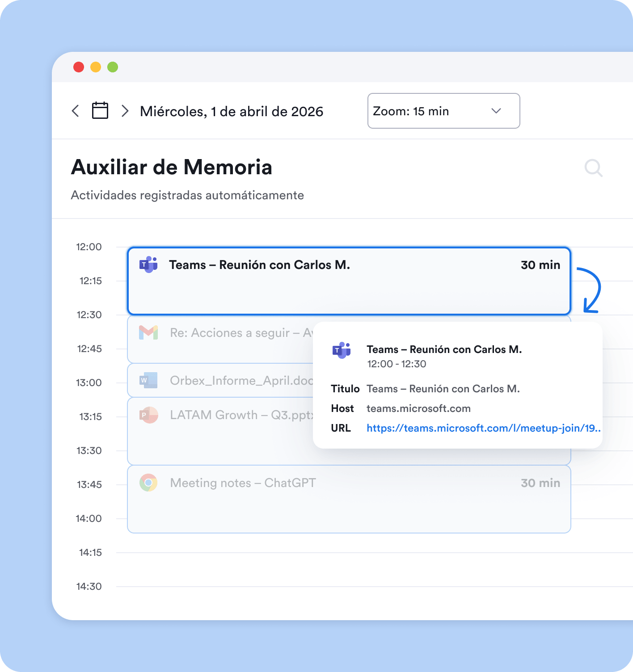Screen dimensions: 633x672
Task: Go to the next day arrow
Action: point(125,111)
